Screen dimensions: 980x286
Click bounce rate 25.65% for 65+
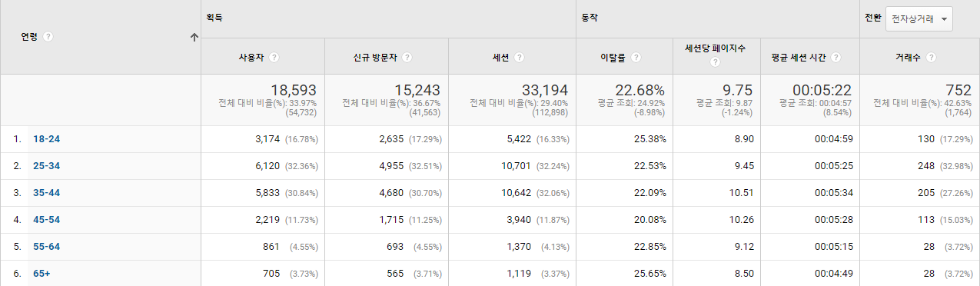[x=649, y=274]
